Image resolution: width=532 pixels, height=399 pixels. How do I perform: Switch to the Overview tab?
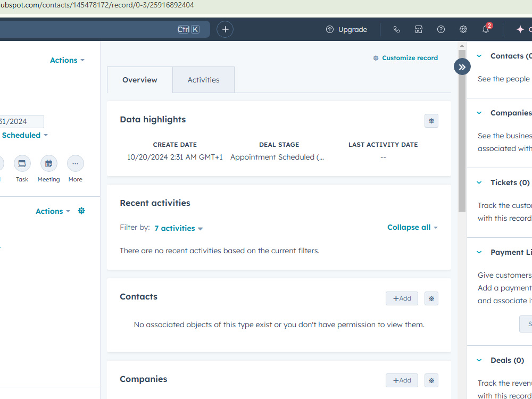140,80
